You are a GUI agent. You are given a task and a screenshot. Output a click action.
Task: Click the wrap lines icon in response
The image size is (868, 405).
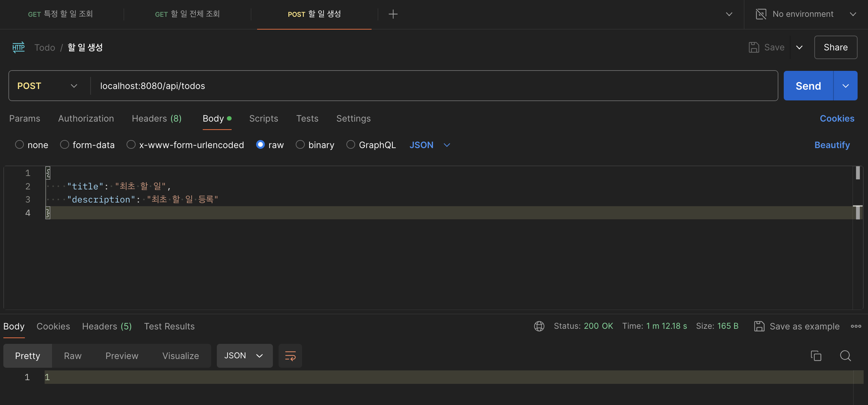(x=290, y=356)
